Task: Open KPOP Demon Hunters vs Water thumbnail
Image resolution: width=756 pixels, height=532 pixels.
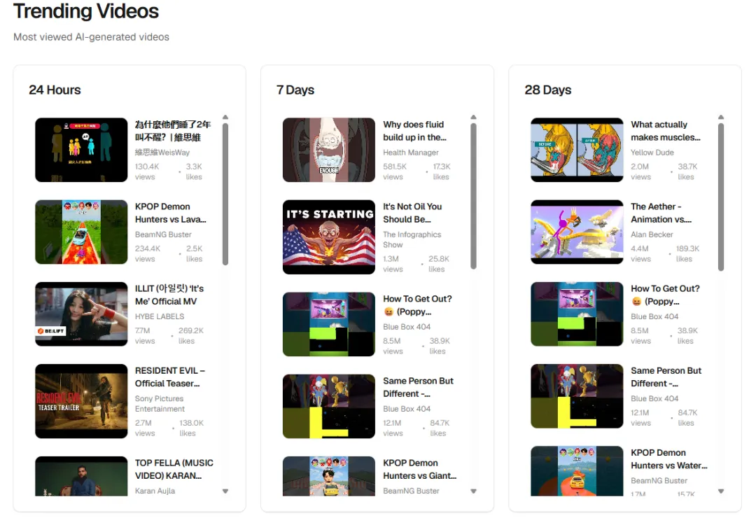Action: pyautogui.click(x=577, y=470)
